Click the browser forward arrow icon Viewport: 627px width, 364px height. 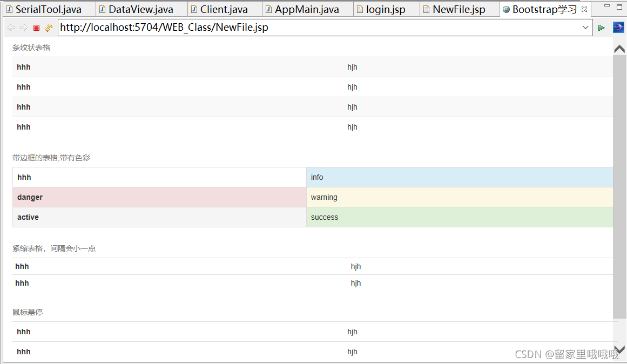point(24,28)
